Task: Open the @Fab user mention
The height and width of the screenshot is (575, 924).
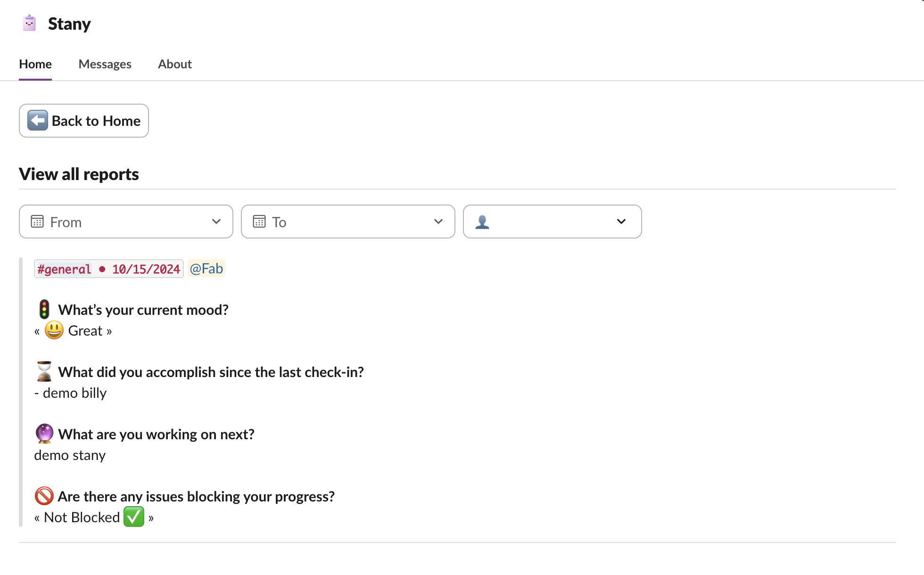Action: click(206, 269)
